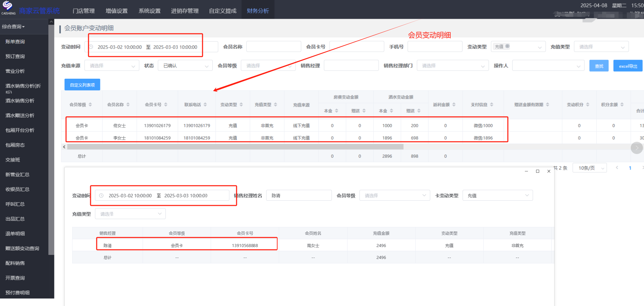The width and height of the screenshot is (644, 306).
Task: Sort by 变动类型 column sort icon
Action: [241, 105]
